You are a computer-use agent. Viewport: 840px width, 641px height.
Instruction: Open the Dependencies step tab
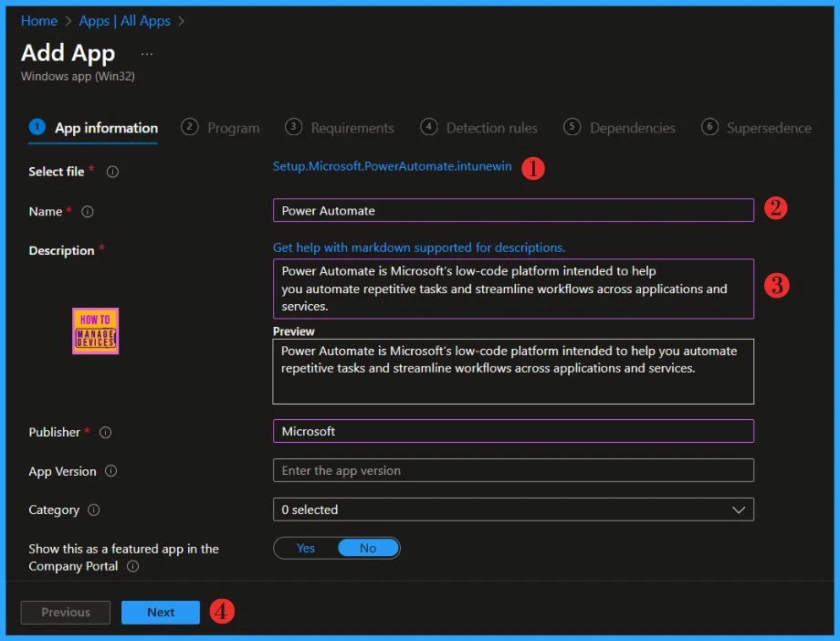(x=619, y=128)
